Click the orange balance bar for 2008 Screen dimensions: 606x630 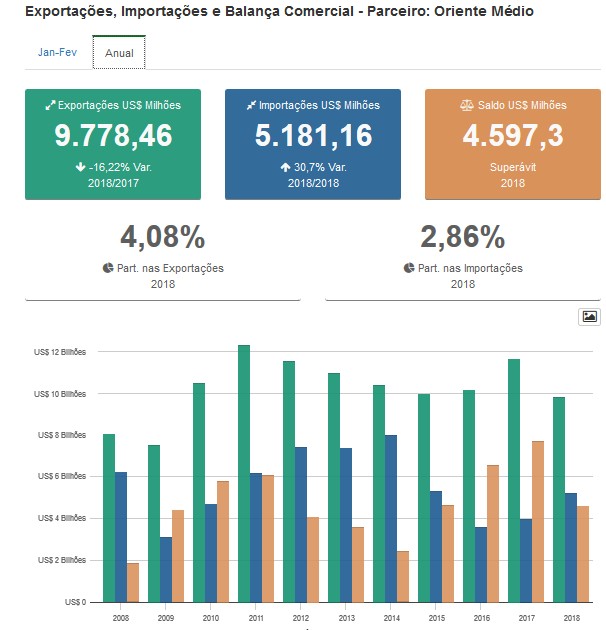point(133,582)
